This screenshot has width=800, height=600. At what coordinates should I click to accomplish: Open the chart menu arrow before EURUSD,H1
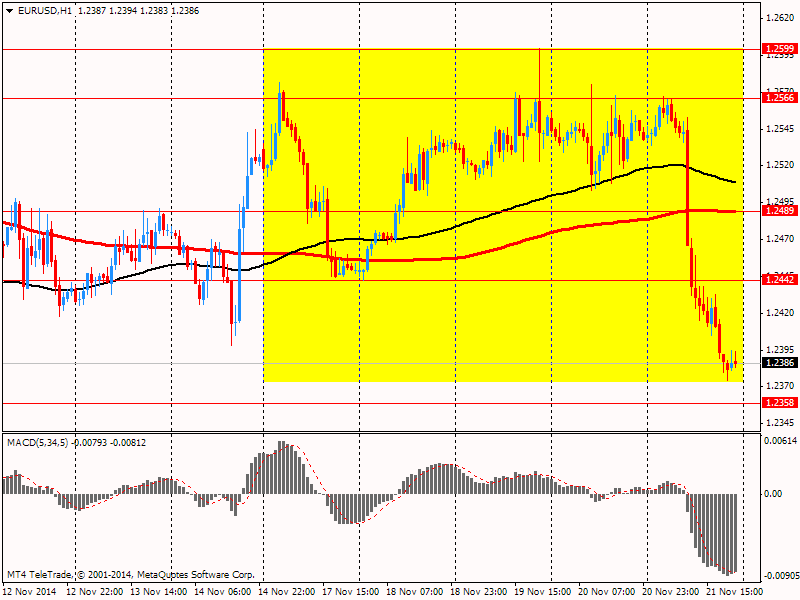pyautogui.click(x=10, y=11)
